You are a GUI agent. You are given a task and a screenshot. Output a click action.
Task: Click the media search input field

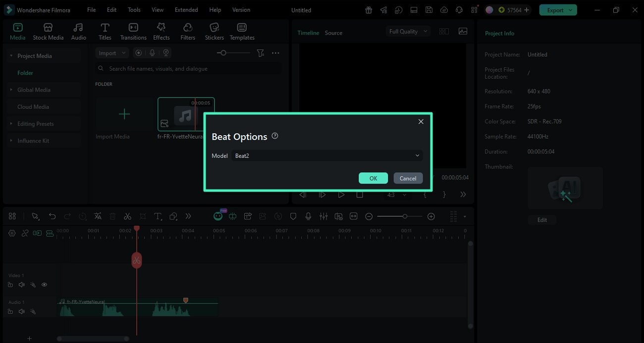189,69
